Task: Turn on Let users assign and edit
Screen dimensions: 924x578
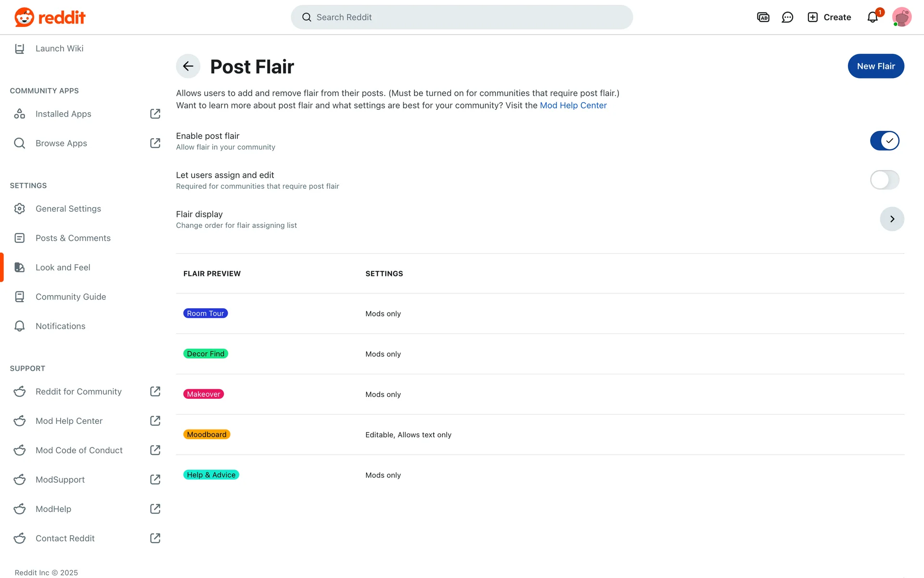Action: pos(884,180)
